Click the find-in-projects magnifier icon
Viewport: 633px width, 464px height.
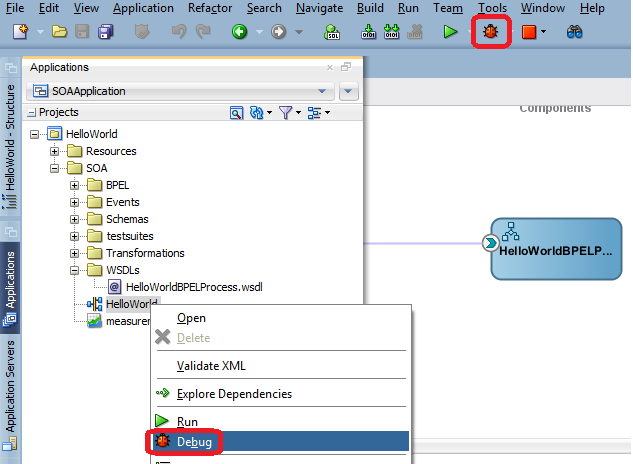(x=237, y=113)
